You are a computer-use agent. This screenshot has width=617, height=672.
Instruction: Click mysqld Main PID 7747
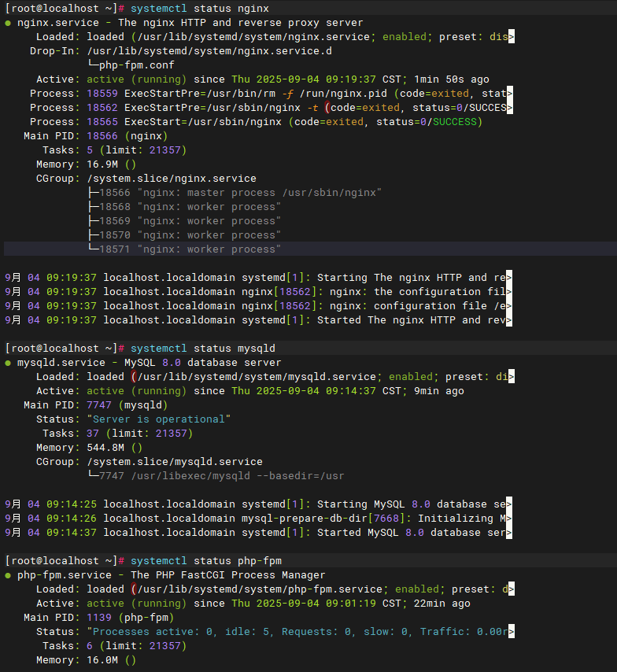pos(99,405)
